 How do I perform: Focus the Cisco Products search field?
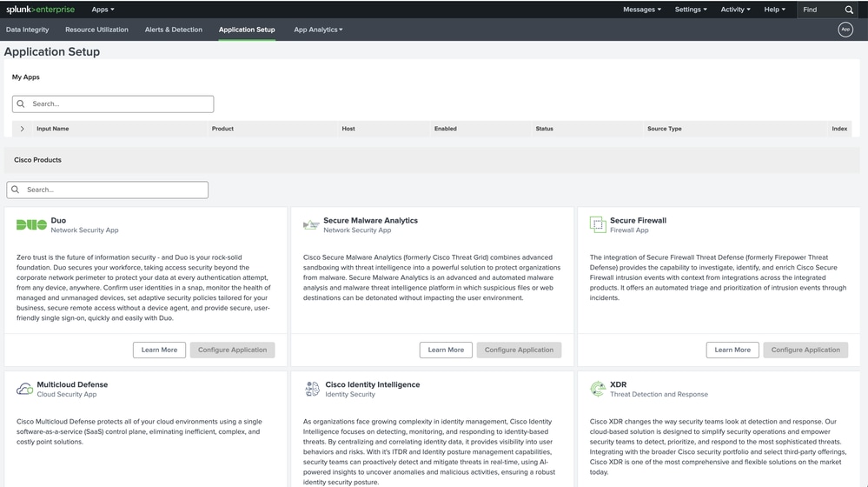pyautogui.click(x=108, y=190)
